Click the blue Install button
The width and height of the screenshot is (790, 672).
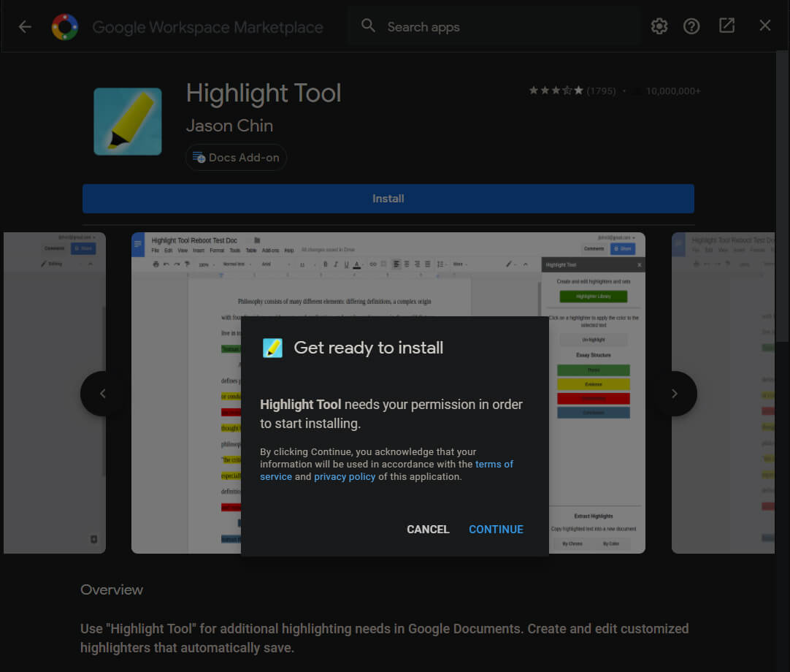tap(388, 199)
